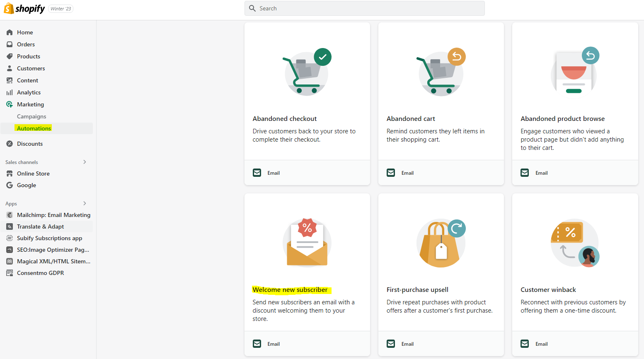Click email icon on Abandoned cart card
The height and width of the screenshot is (359, 644).
[391, 173]
